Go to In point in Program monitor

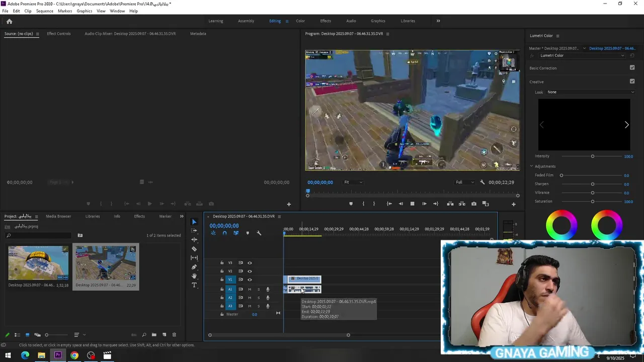tap(389, 204)
